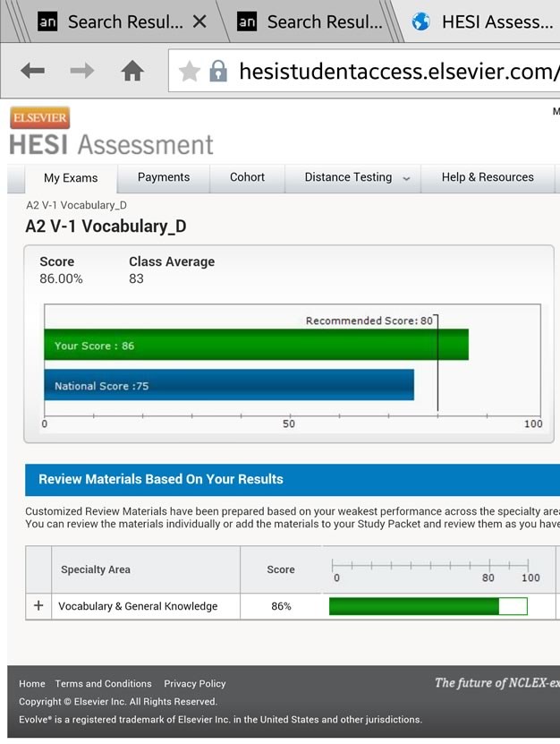Expand Vocabulary & General Knowledge row

point(38,605)
